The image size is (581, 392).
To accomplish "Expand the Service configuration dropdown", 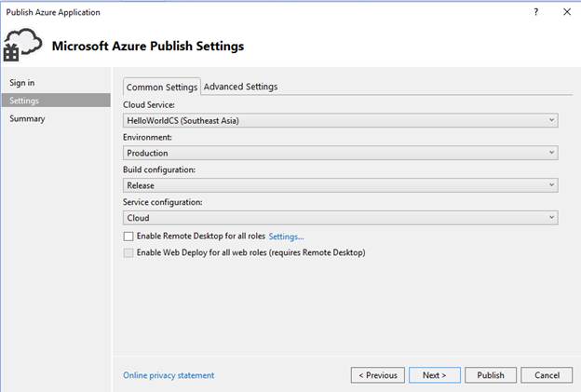I will tap(341, 218).
